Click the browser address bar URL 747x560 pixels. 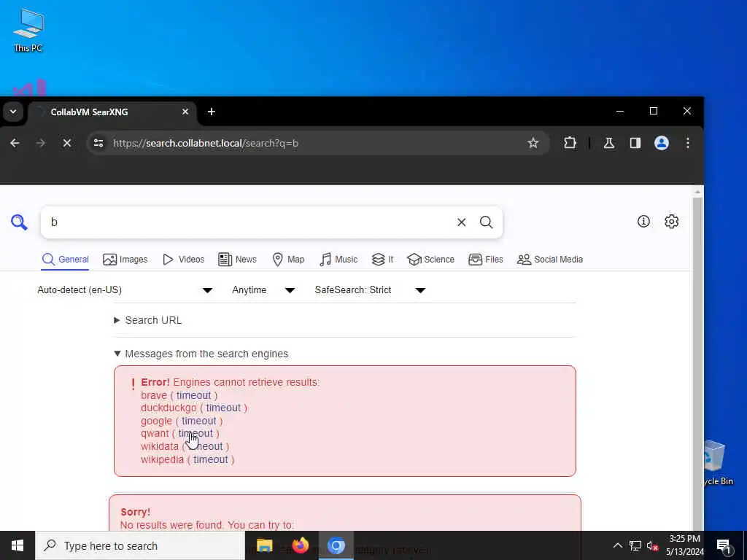[205, 143]
